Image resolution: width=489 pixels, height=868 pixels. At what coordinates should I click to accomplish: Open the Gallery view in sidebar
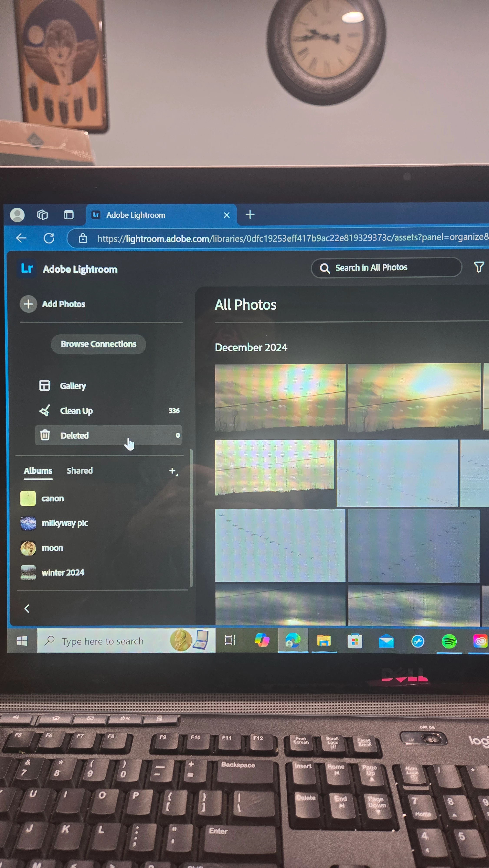coord(73,386)
